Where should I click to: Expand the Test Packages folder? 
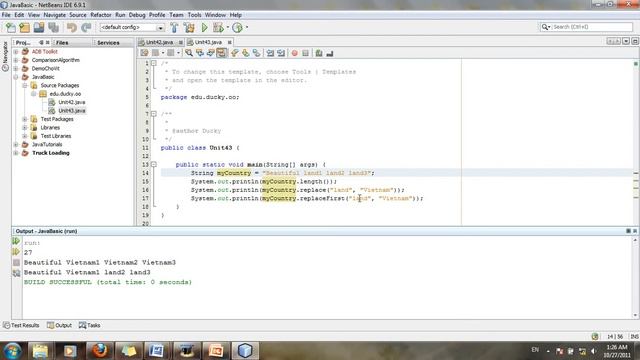24,119
